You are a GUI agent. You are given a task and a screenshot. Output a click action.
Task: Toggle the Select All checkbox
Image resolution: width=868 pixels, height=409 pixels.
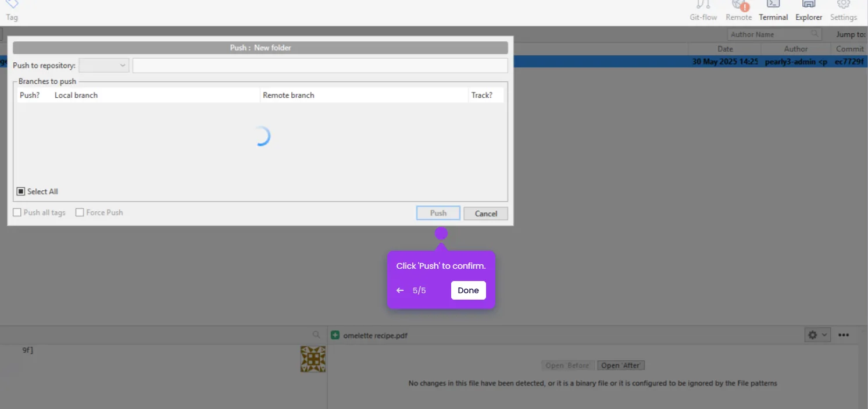click(x=21, y=191)
